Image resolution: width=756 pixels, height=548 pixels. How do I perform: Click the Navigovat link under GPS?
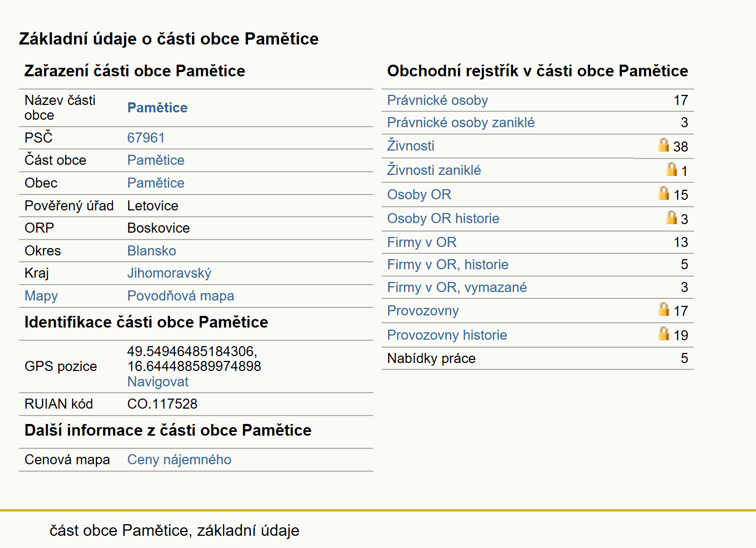point(157,382)
